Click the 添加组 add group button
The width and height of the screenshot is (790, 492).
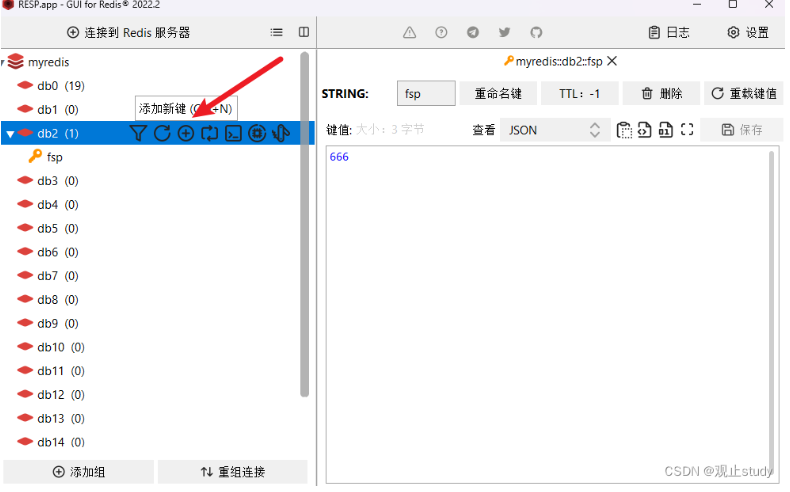click(x=79, y=472)
